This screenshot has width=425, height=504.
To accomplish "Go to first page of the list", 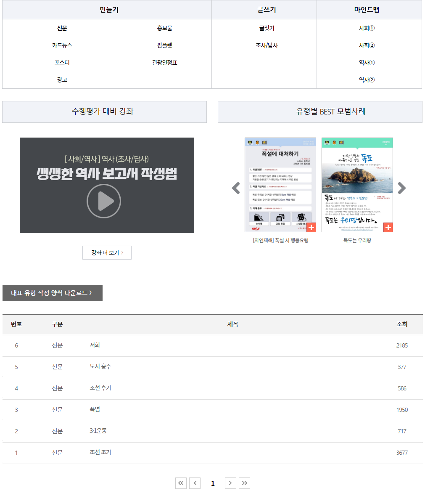I will 181,483.
